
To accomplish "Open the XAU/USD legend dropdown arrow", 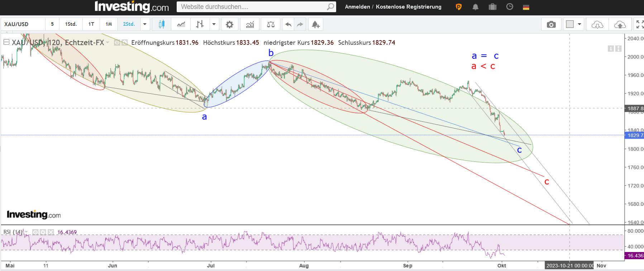I will [x=108, y=43].
